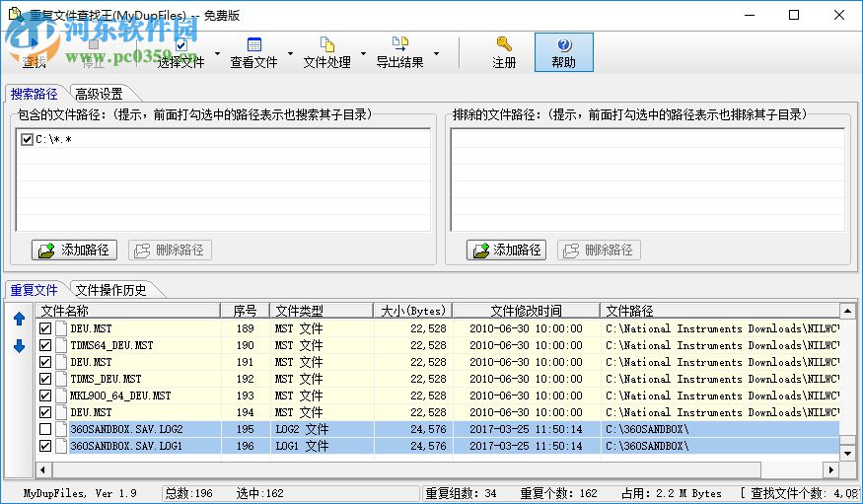Sort by the 文件名称 column header
The width and height of the screenshot is (863, 504).
(x=128, y=311)
